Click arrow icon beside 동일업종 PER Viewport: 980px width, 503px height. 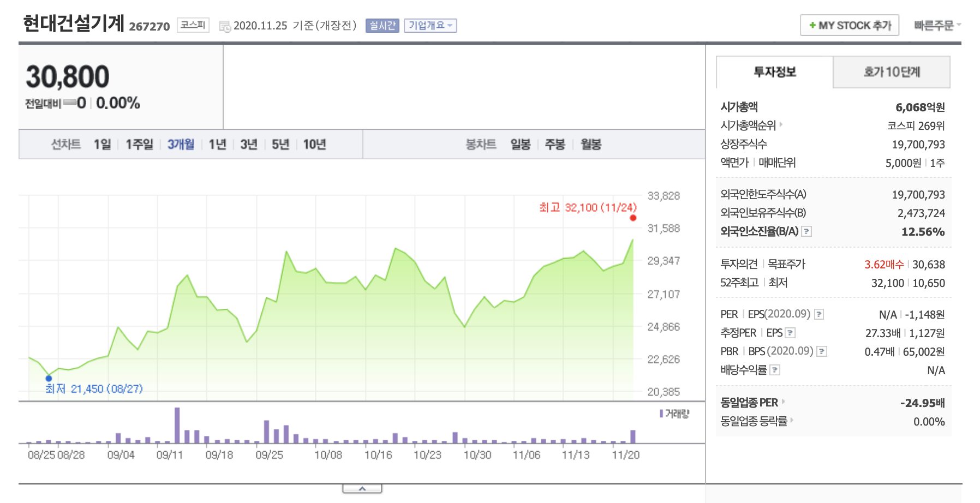pyautogui.click(x=784, y=402)
